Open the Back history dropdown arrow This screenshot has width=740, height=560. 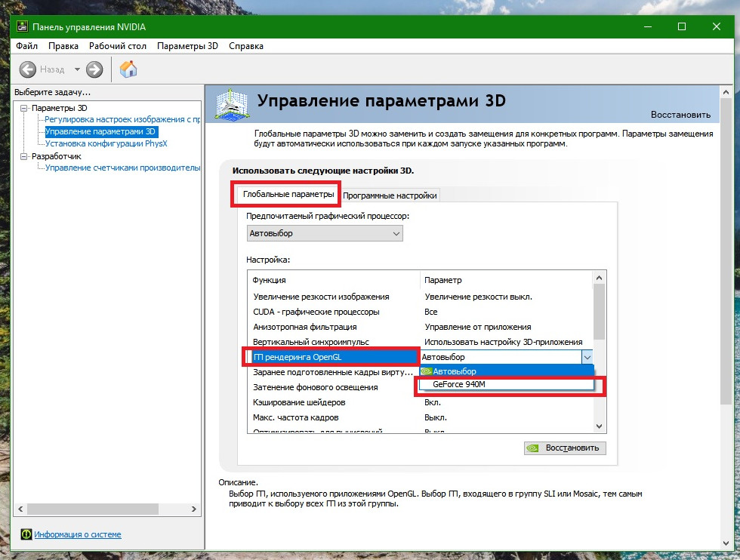pos(77,70)
